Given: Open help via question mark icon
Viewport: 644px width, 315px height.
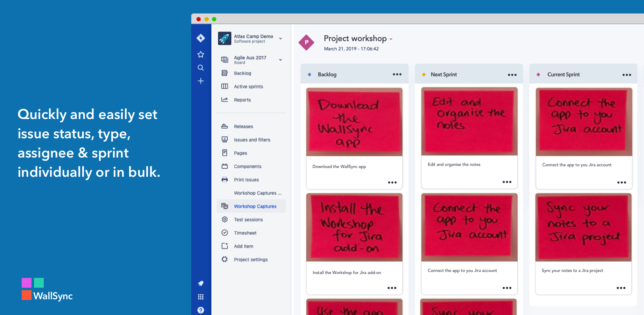Looking at the screenshot, I should coord(201,310).
